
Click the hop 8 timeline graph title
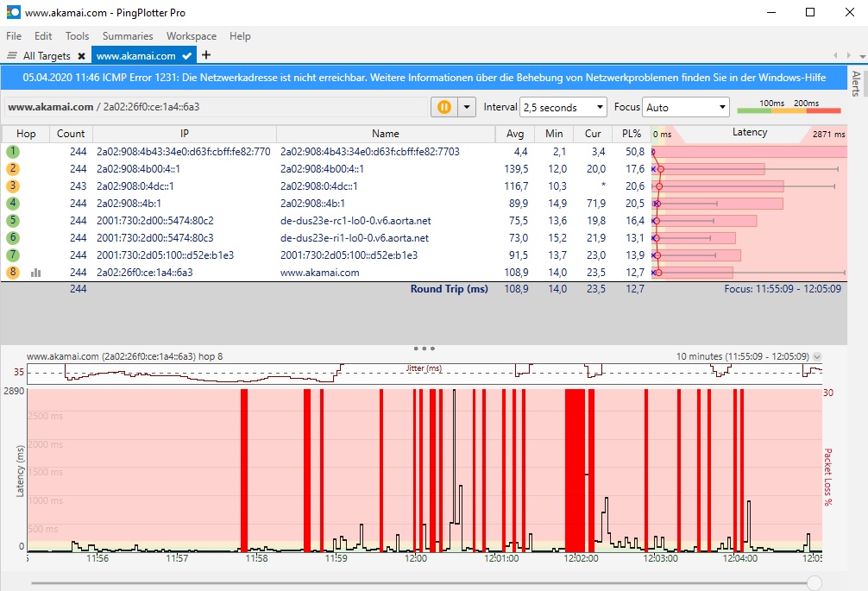point(124,356)
